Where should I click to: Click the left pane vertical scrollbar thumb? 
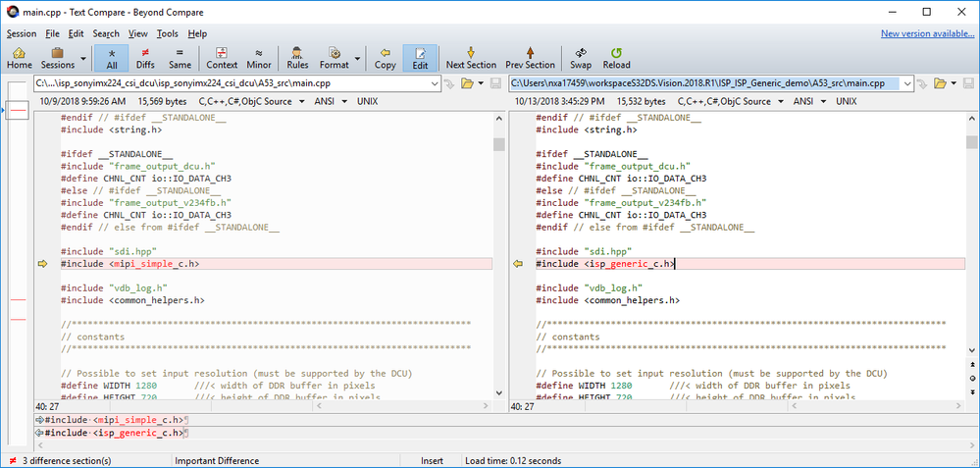[x=498, y=144]
